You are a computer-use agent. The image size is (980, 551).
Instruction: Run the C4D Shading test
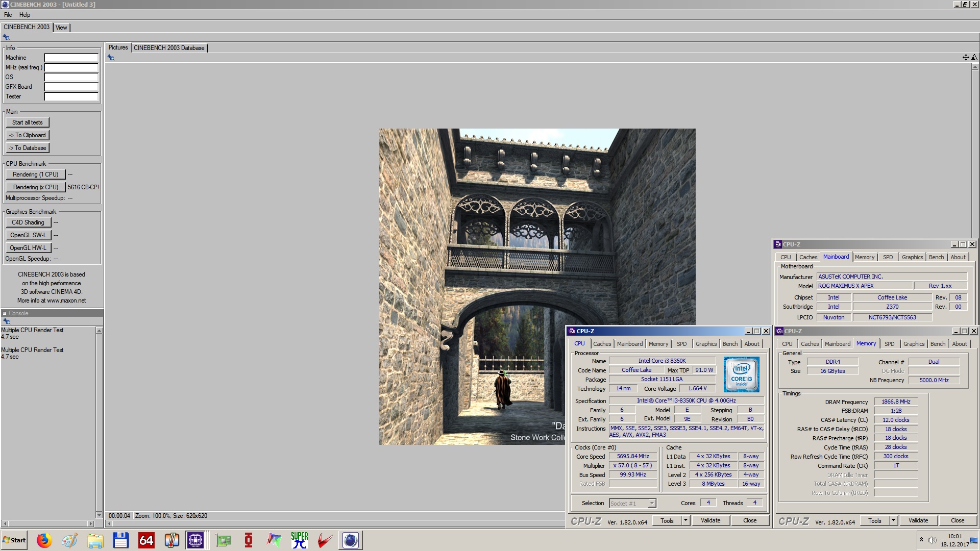pos(28,222)
